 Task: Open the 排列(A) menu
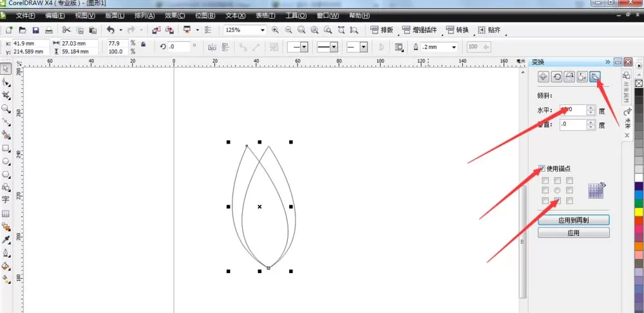144,15
